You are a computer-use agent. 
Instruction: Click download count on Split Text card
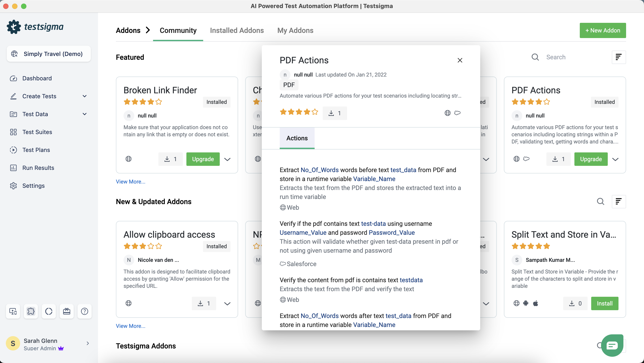575,303
